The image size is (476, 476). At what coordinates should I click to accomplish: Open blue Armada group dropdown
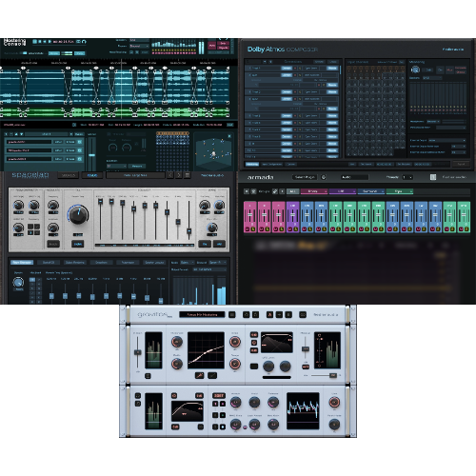pos(371,191)
